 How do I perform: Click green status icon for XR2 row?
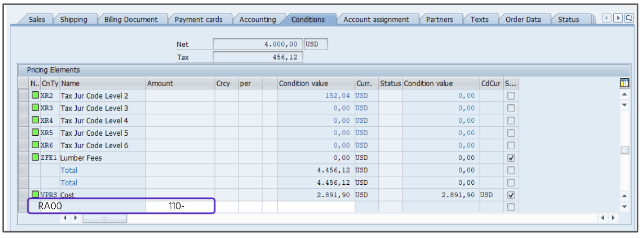[35, 96]
